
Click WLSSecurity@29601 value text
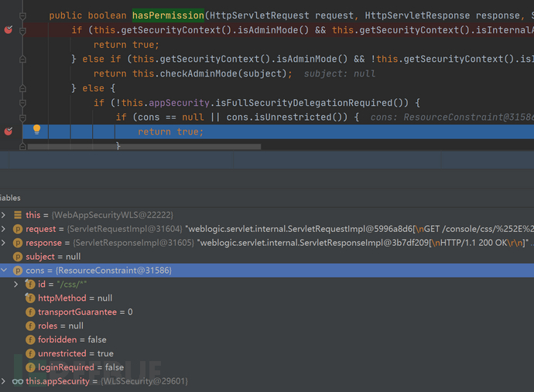pos(144,381)
